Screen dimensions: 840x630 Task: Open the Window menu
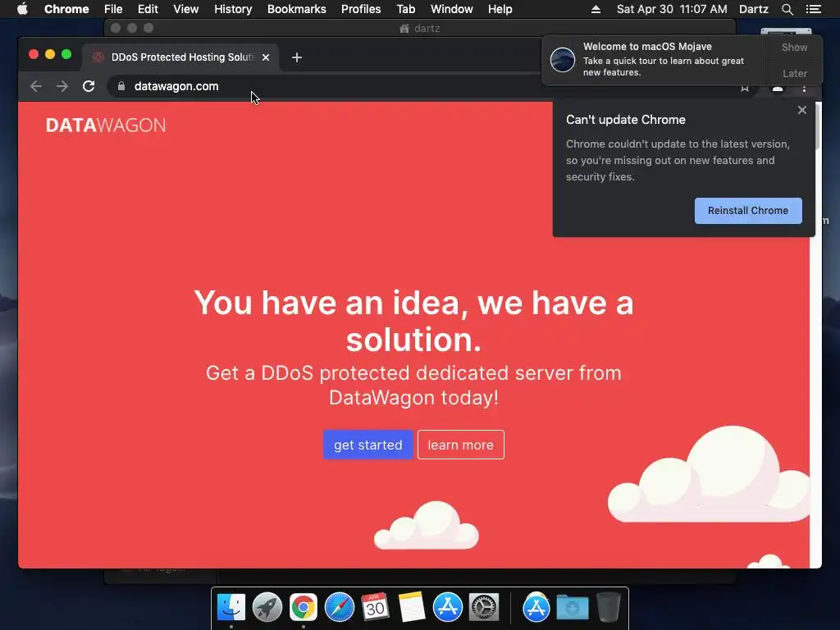click(452, 9)
